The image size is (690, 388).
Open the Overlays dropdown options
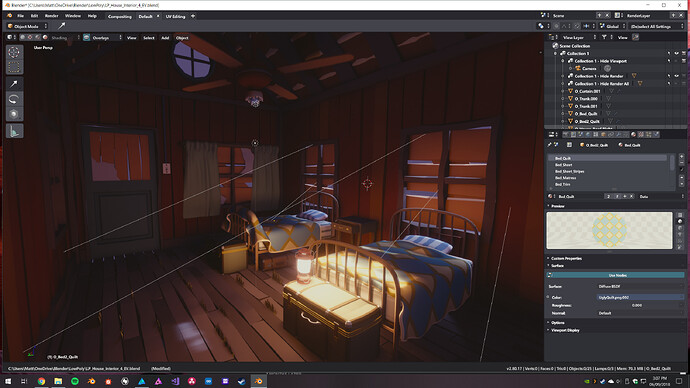point(106,38)
